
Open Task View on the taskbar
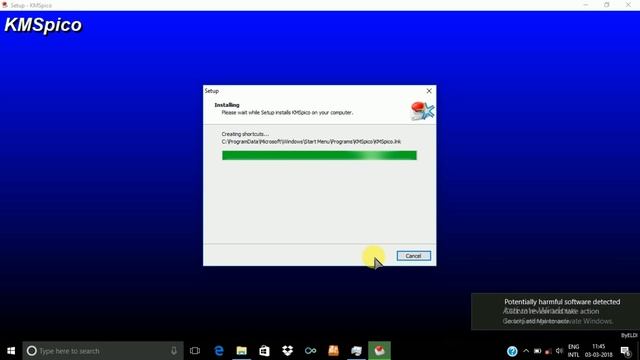(195, 351)
